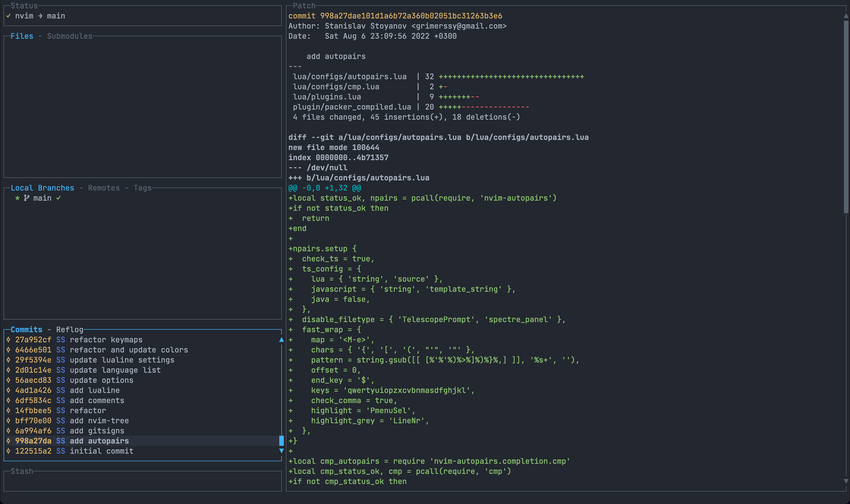Click the commit icon next to 4ad1a426 add lualine
The width and height of the screenshot is (850, 504).
(x=8, y=390)
